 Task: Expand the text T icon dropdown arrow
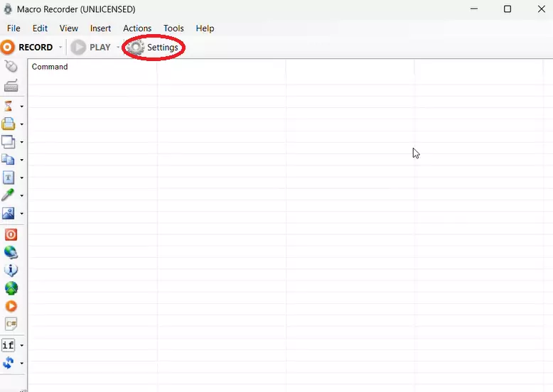coord(21,178)
